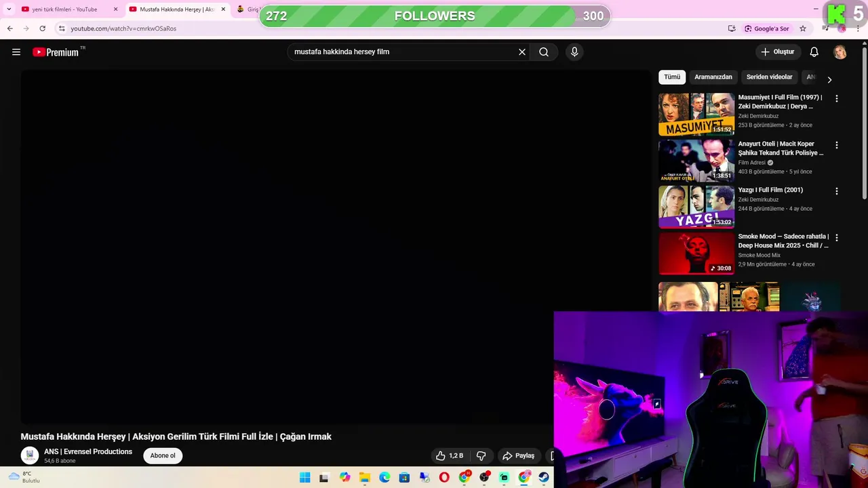Screen dimensions: 868x488
Task: Click the black video player area
Action: coord(336,247)
